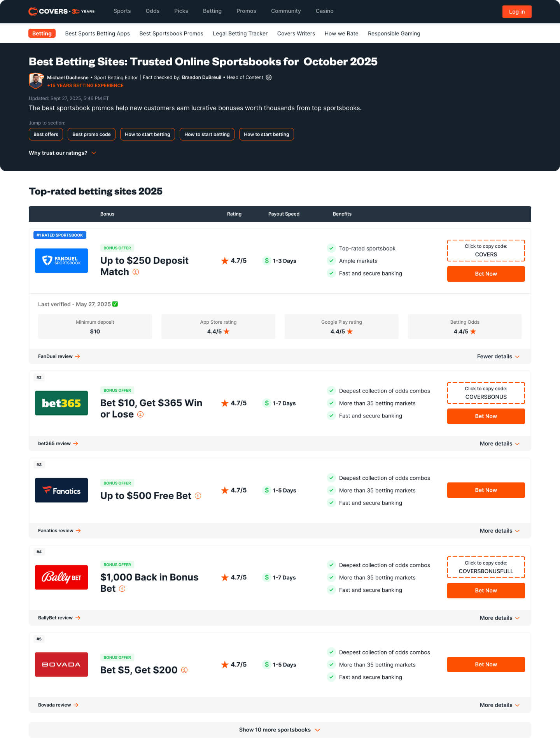The image size is (560, 747).
Task: Click the bet365 logo
Action: tap(61, 403)
